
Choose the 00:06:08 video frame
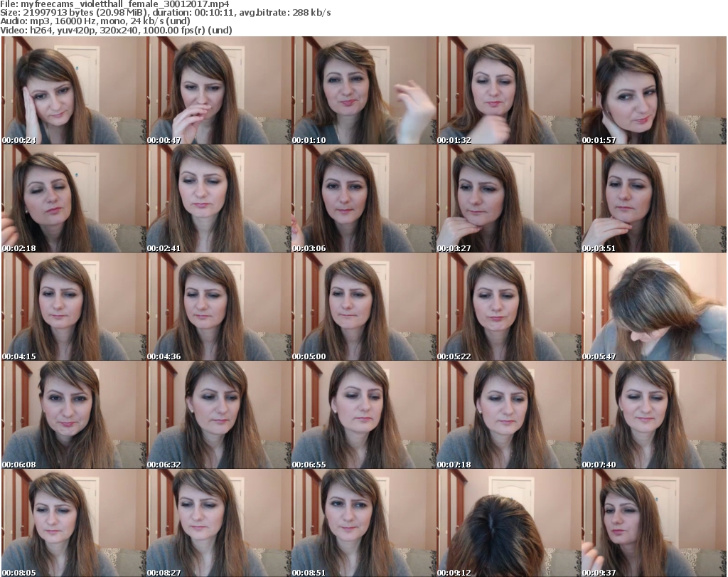pyautogui.click(x=74, y=415)
